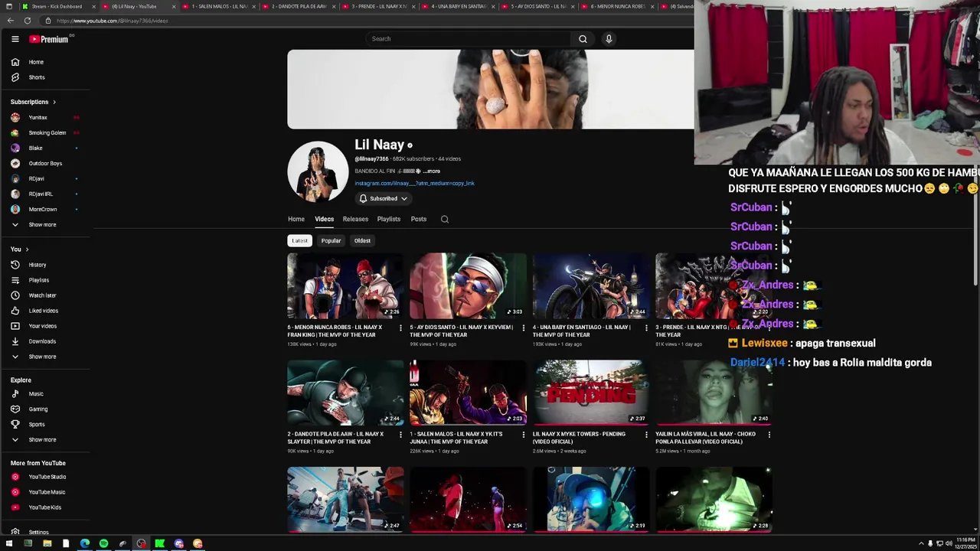This screenshot has width=980, height=551.
Task: Expand Show more under You section
Action: point(46,357)
